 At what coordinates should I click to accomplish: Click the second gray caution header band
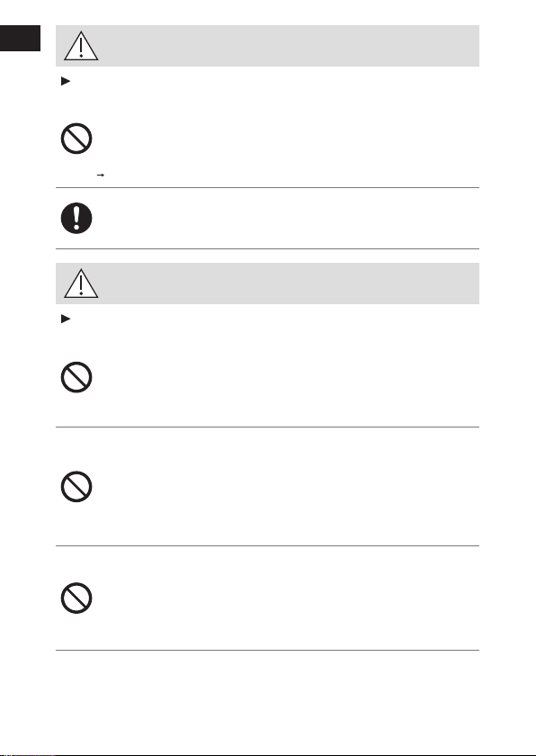[267, 283]
